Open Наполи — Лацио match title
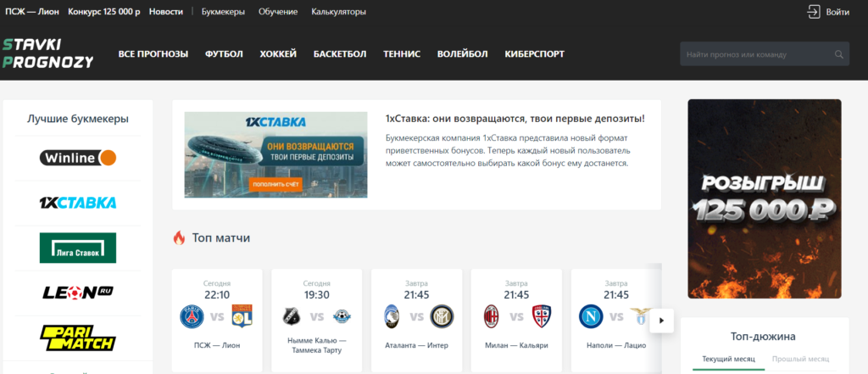The width and height of the screenshot is (868, 374). pos(616,345)
